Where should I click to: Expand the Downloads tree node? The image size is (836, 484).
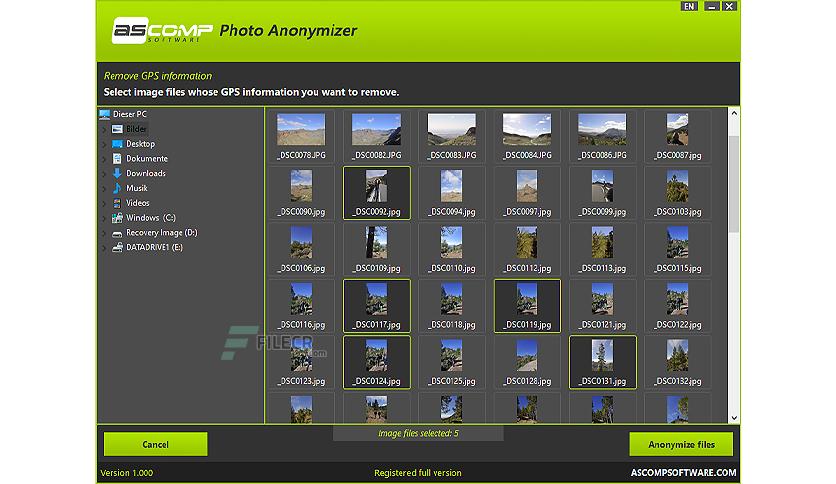tap(104, 174)
